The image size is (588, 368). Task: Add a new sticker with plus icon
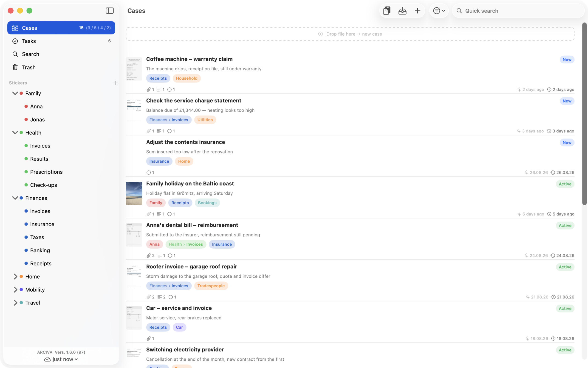click(115, 83)
